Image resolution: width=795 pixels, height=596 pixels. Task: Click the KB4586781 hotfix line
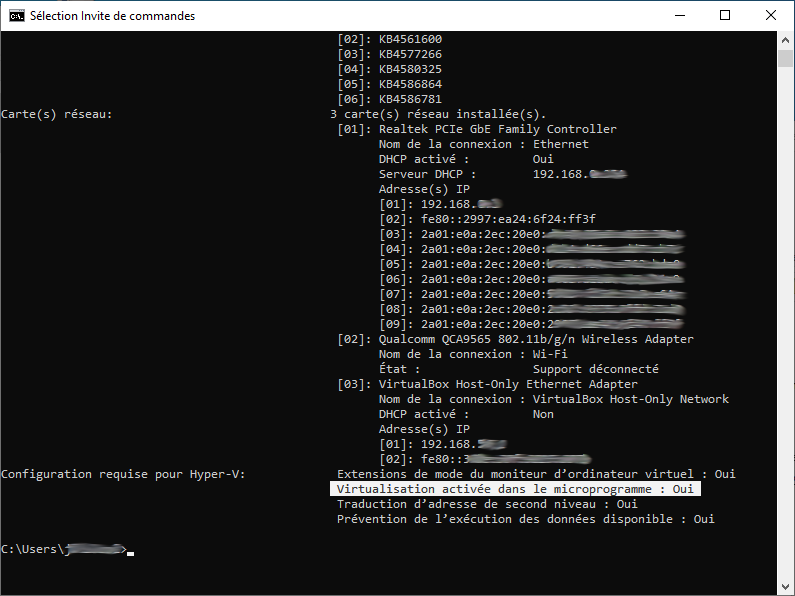[x=389, y=99]
